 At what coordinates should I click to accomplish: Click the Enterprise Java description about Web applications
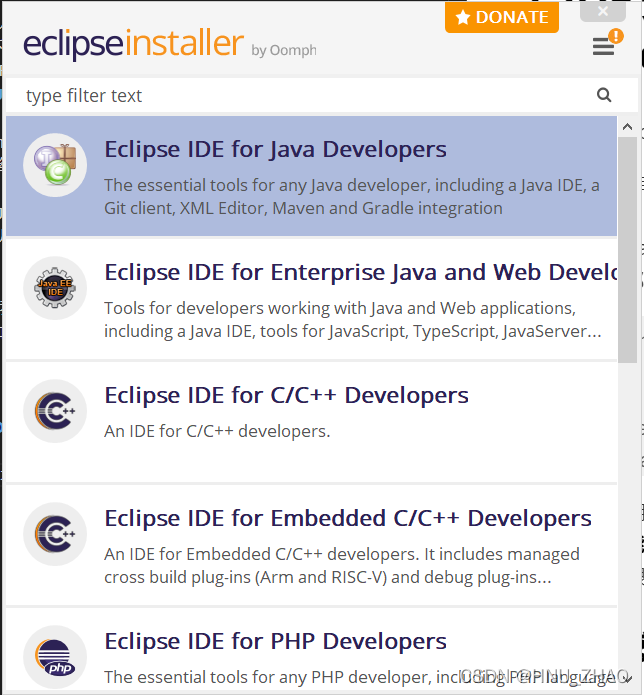[x=353, y=320]
